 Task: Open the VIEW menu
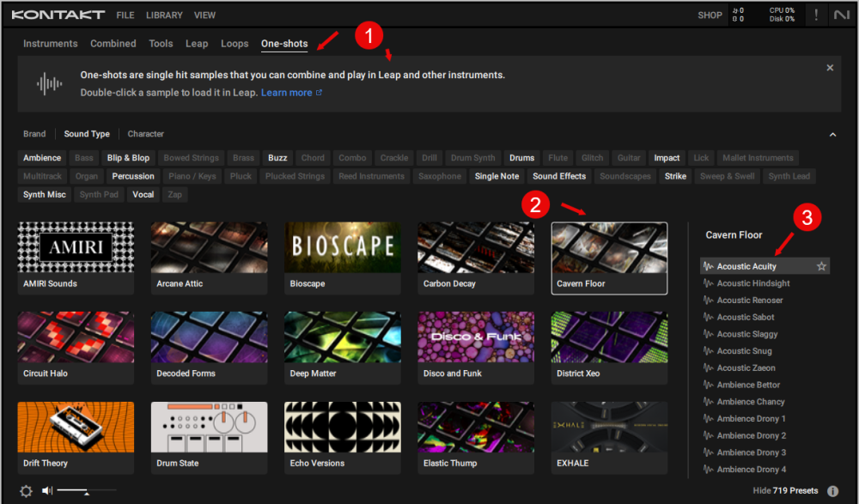tap(204, 15)
